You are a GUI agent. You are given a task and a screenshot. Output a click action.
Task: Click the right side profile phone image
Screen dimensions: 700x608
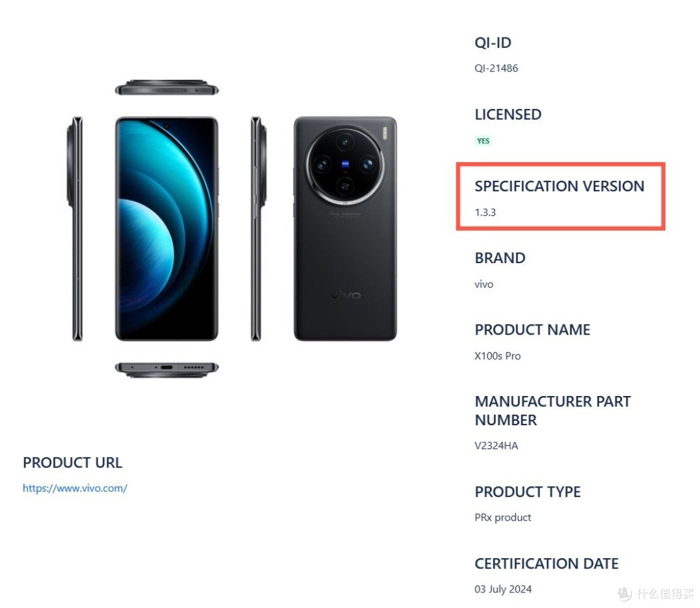(258, 229)
